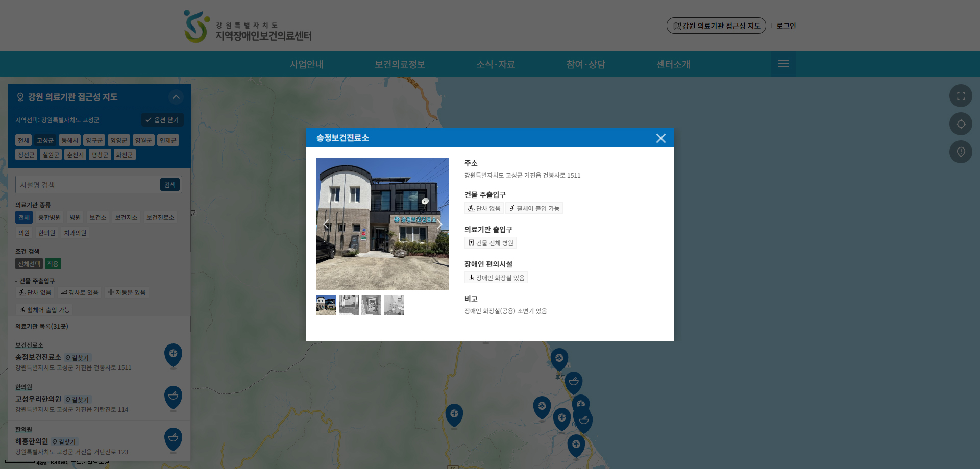980x469 pixels.
Task: Show next photo with right arrow
Action: (439, 224)
